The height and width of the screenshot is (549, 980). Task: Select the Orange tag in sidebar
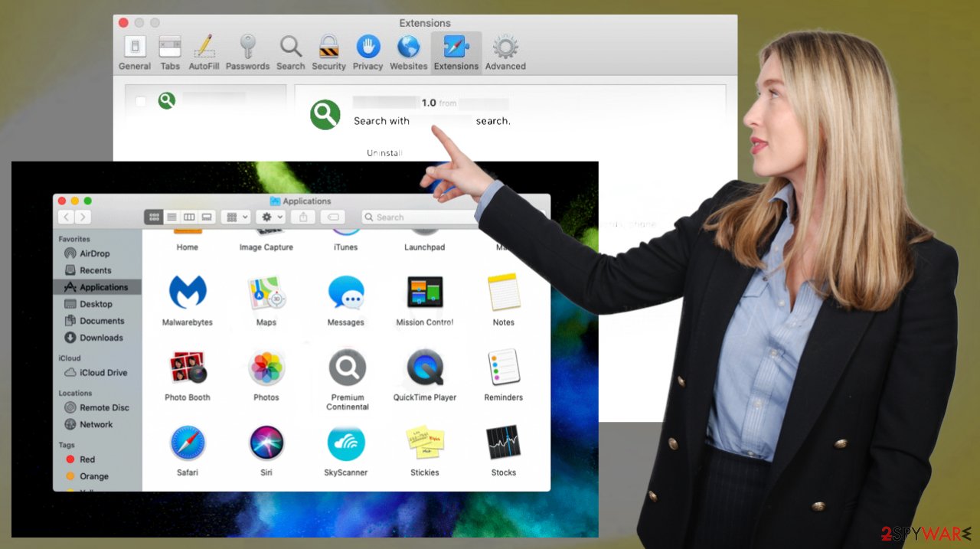(94, 476)
